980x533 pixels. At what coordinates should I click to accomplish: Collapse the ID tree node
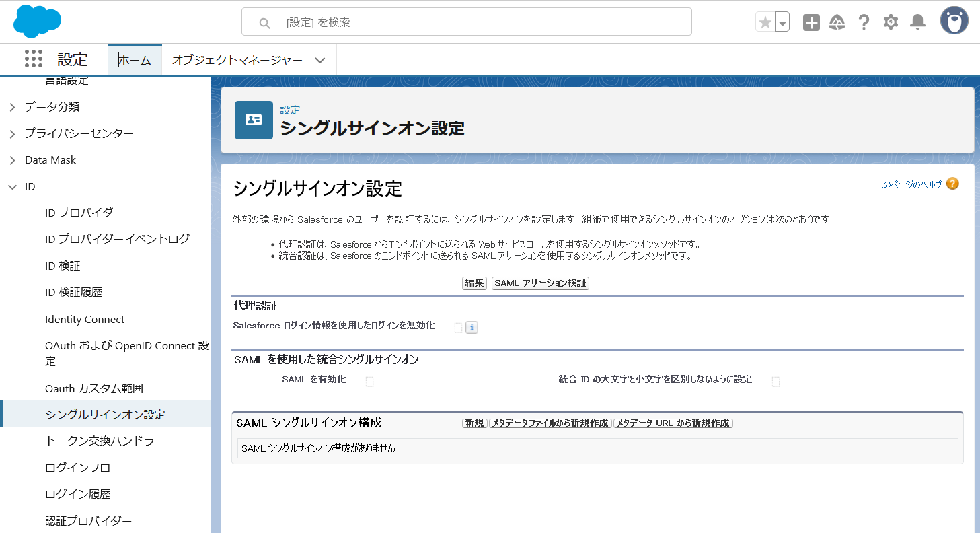coord(12,187)
